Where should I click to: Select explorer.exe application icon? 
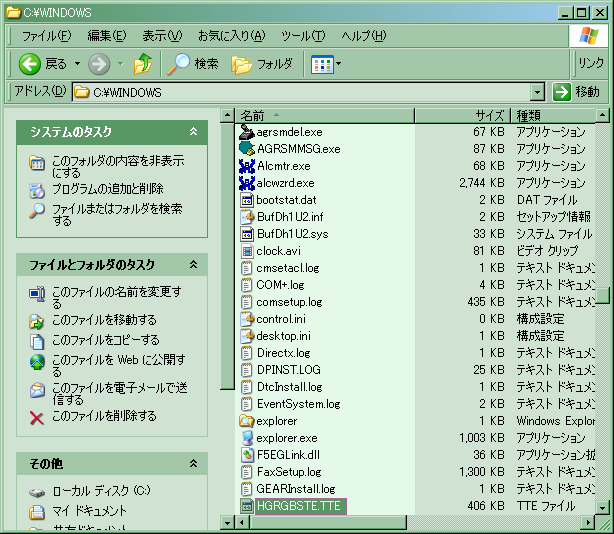click(x=247, y=438)
